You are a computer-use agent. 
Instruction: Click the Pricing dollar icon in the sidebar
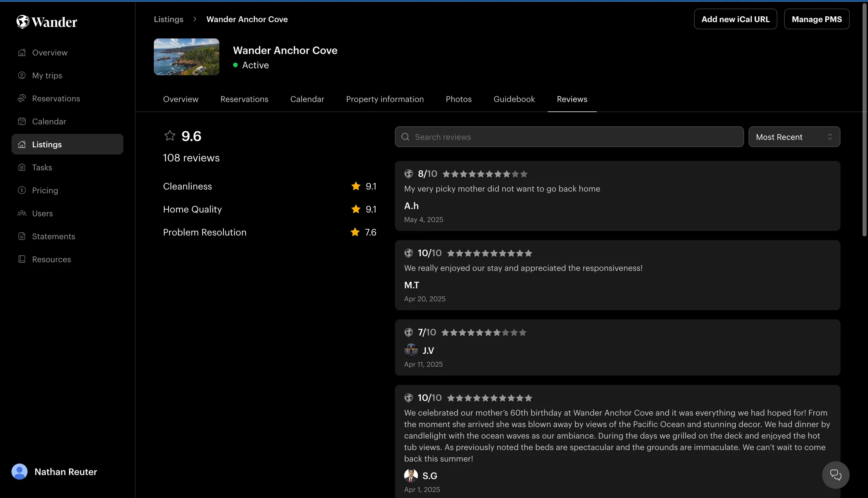click(22, 190)
